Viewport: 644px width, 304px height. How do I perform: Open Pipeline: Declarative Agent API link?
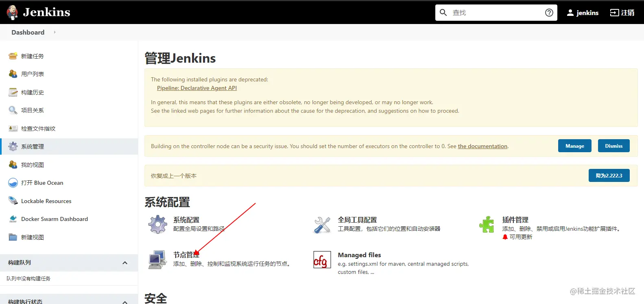tap(197, 88)
